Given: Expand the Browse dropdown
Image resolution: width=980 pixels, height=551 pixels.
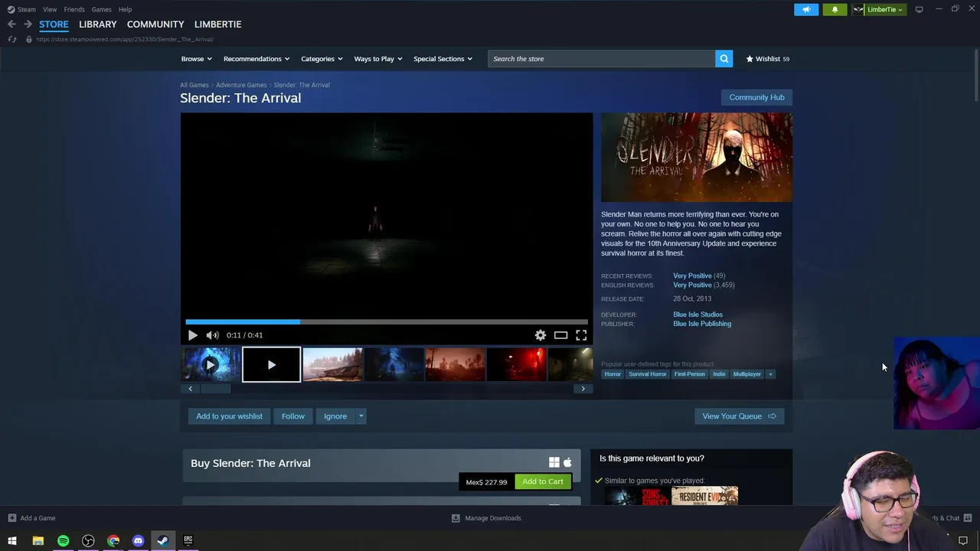Looking at the screenshot, I should tap(197, 59).
